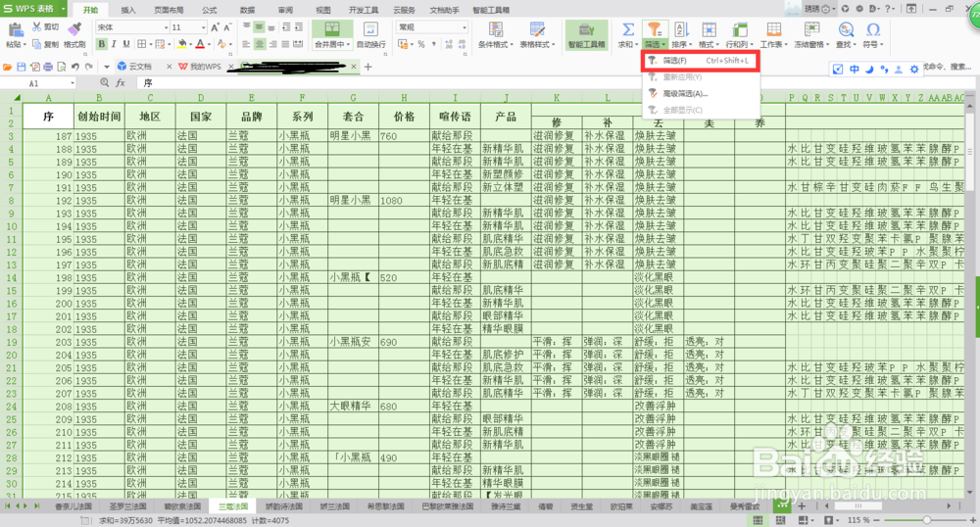Click the Find (查找) magnifier icon
The width and height of the screenshot is (980, 527).
[x=846, y=29]
